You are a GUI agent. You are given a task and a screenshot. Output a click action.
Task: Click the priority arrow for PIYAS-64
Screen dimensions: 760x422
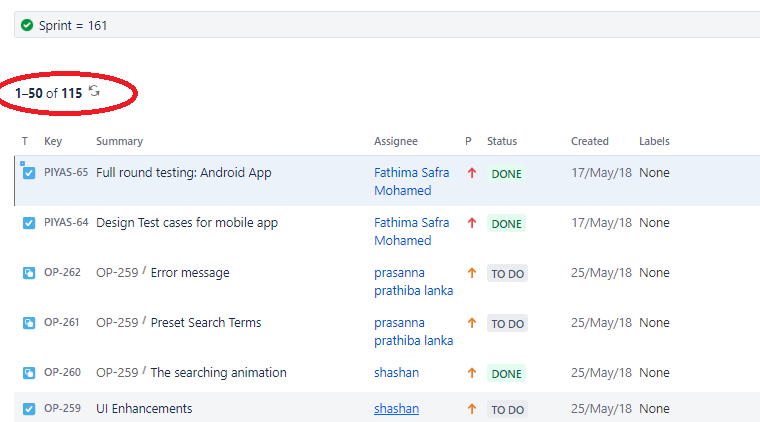pos(472,223)
